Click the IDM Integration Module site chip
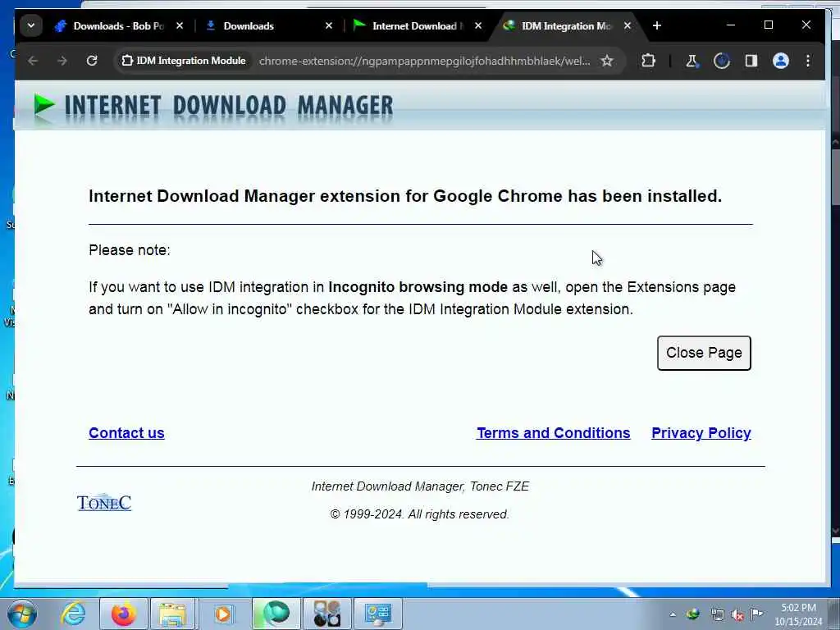 pos(184,61)
